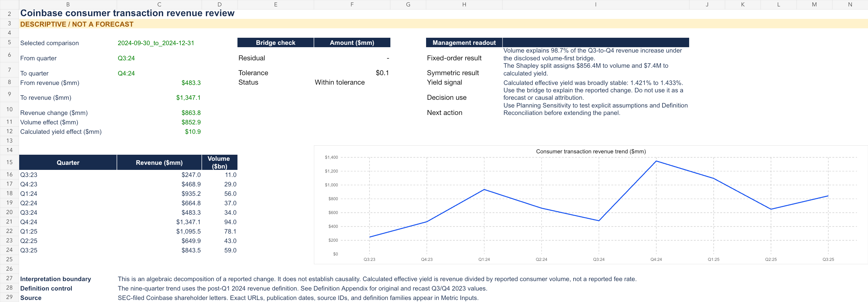Click the chart line peak at Q4:24

(x=656, y=161)
